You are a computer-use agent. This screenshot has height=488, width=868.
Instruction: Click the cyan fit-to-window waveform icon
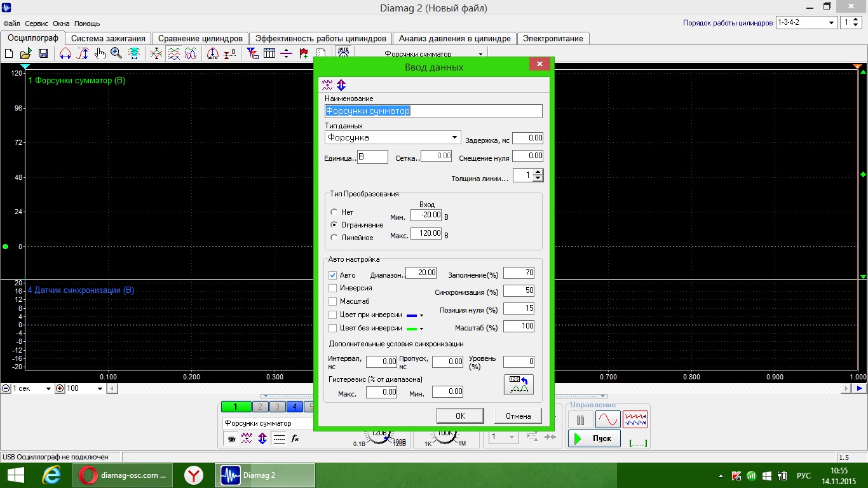(134, 54)
